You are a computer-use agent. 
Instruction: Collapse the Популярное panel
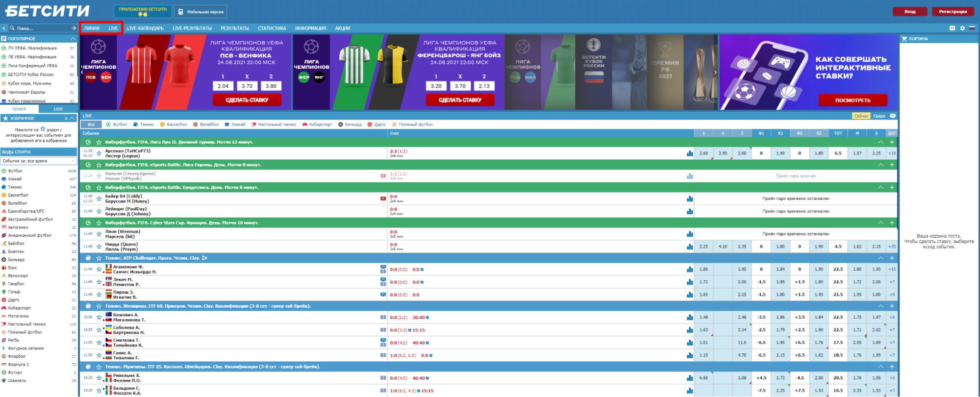click(73, 39)
